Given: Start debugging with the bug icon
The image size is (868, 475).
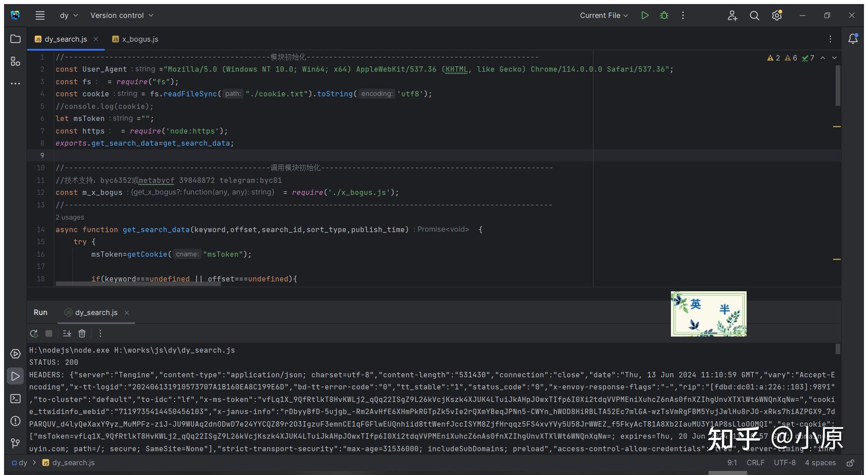Looking at the screenshot, I should (x=664, y=15).
